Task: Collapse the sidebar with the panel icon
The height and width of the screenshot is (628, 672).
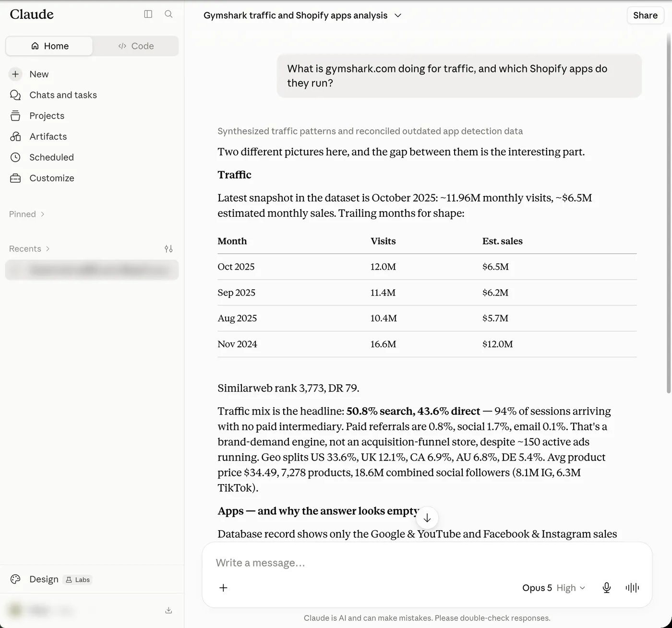Action: [x=148, y=14]
